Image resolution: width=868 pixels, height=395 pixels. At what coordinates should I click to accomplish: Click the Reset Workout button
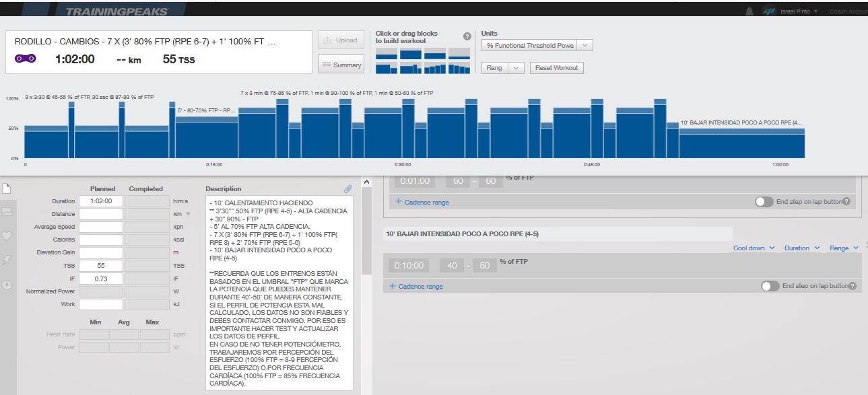pos(556,67)
